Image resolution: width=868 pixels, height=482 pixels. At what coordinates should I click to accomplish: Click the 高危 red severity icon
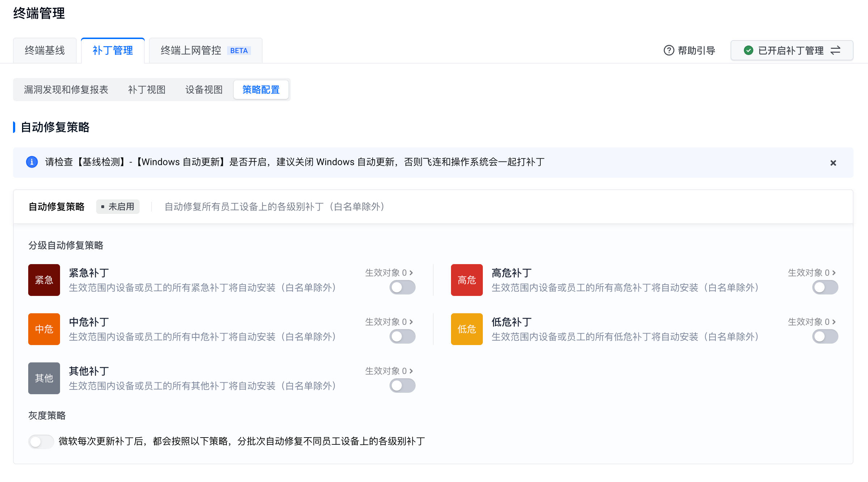pos(467,280)
